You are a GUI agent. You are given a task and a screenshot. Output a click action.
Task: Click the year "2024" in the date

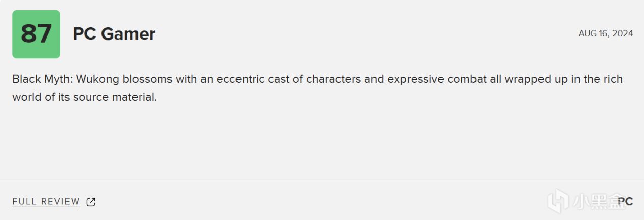point(623,33)
